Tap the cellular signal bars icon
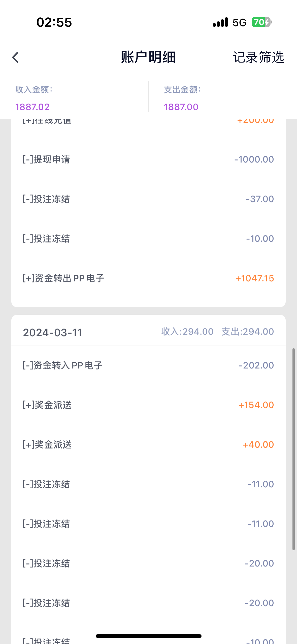This screenshot has height=644, width=297. [x=220, y=22]
